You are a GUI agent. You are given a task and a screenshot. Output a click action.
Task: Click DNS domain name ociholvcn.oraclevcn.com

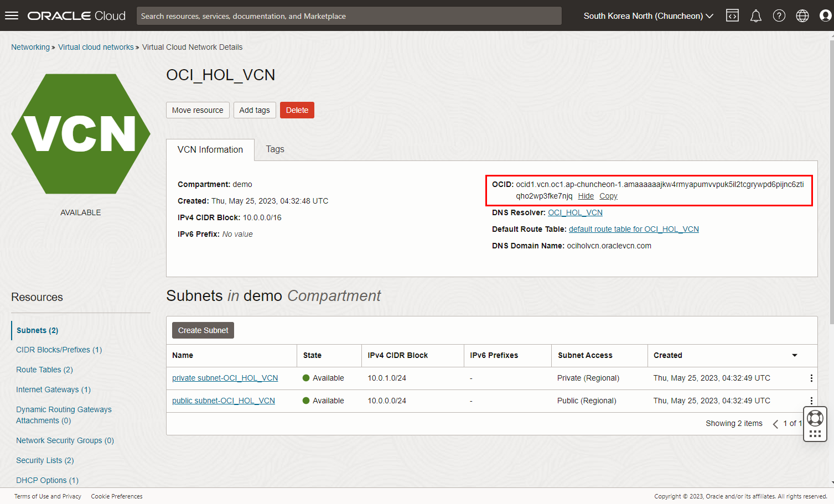[609, 246]
